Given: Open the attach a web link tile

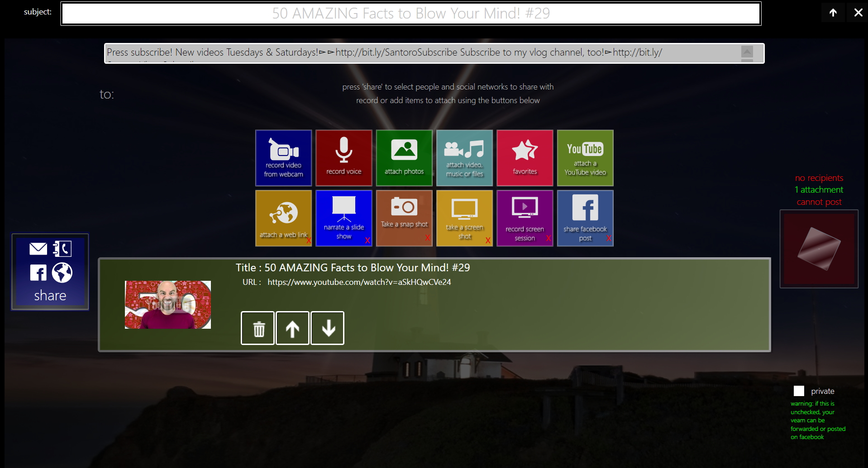Looking at the screenshot, I should [283, 218].
